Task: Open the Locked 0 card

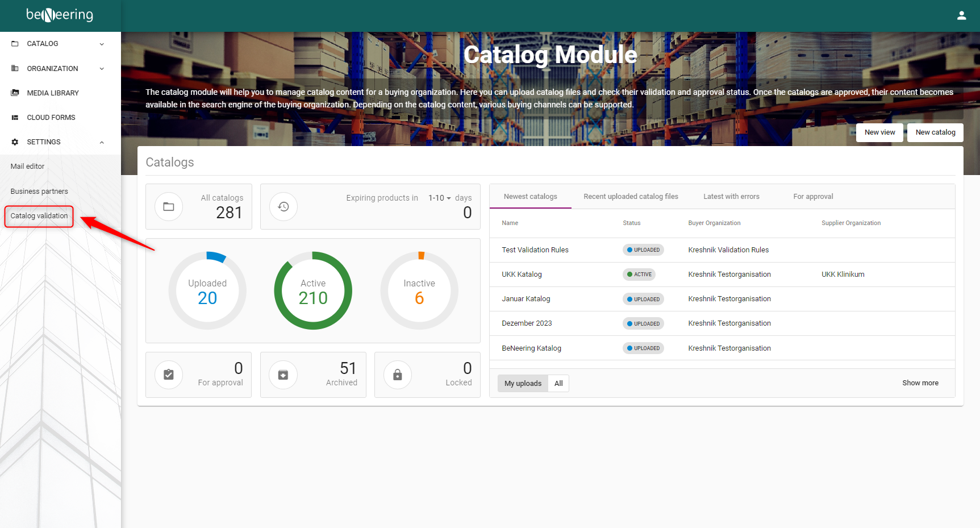Action: click(427, 375)
